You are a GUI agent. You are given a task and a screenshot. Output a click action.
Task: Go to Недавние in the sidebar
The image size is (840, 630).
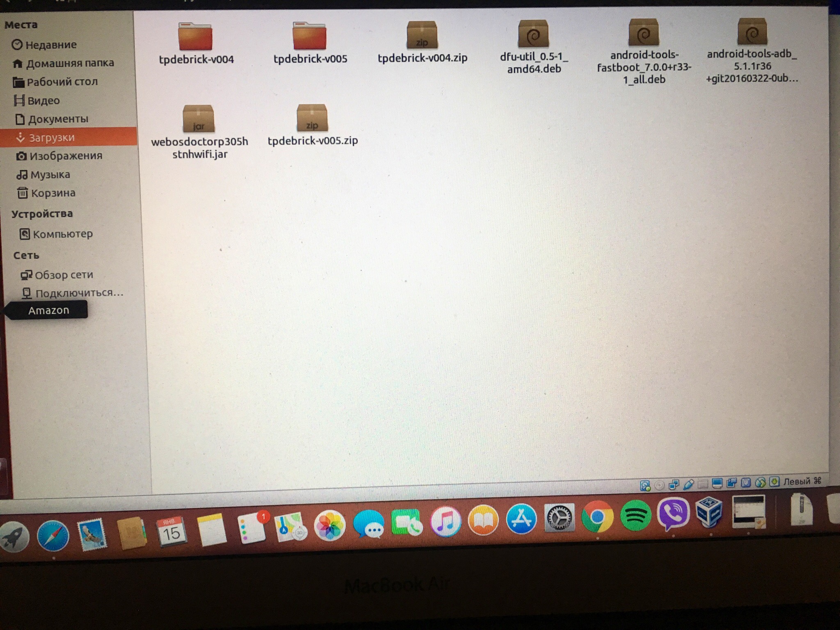(x=50, y=45)
